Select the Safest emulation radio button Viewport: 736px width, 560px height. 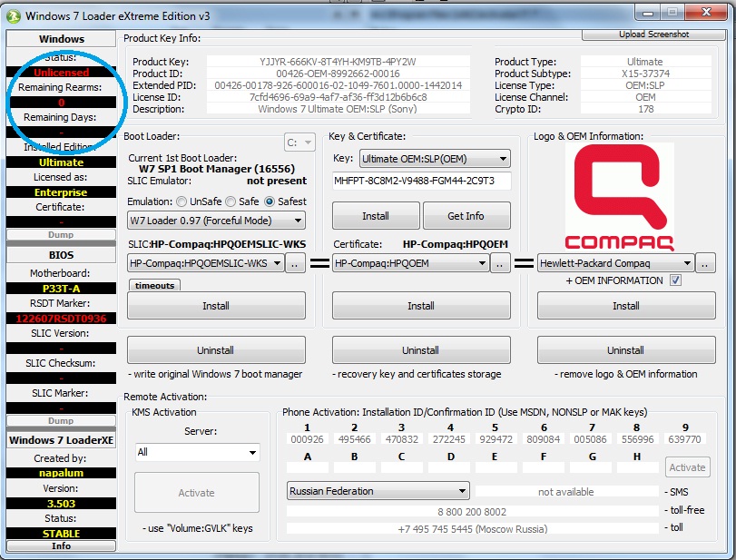[x=270, y=201]
